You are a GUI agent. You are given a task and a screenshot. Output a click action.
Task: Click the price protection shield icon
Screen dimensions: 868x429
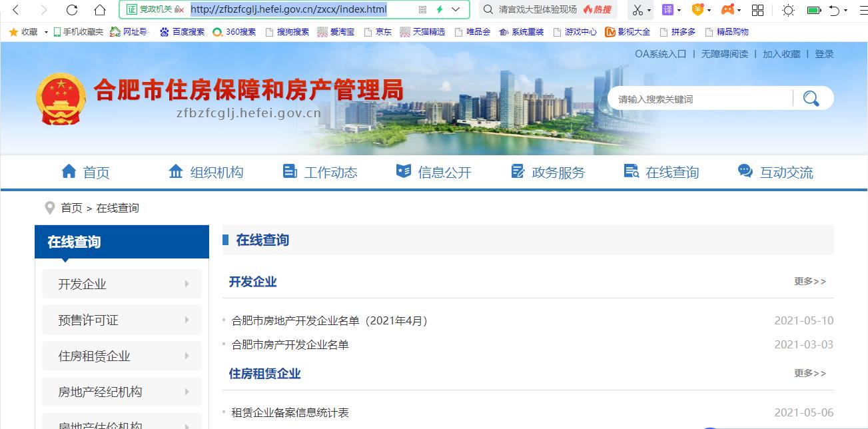[698, 10]
